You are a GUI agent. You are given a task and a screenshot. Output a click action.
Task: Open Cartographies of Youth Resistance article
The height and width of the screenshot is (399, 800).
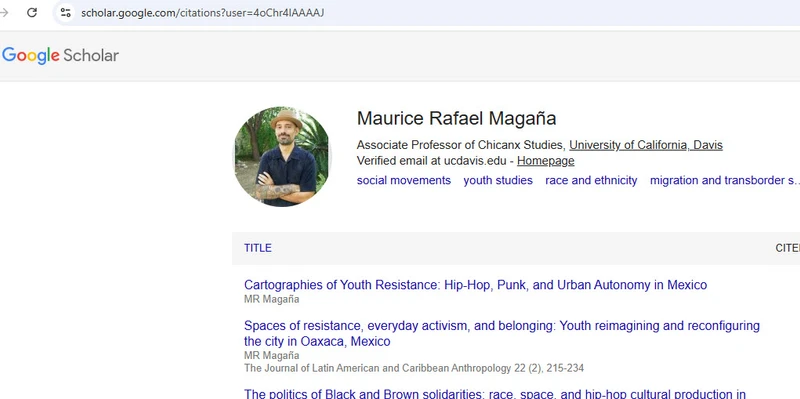(x=476, y=285)
